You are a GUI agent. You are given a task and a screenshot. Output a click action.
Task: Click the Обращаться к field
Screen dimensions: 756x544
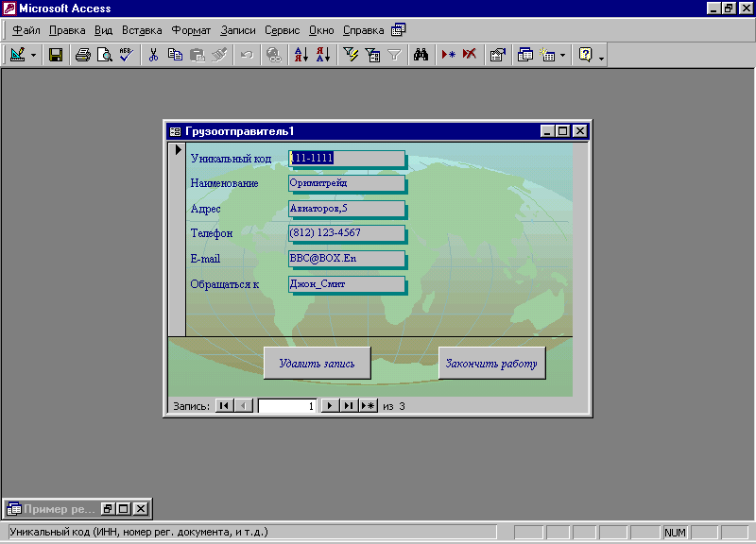pyautogui.click(x=347, y=283)
